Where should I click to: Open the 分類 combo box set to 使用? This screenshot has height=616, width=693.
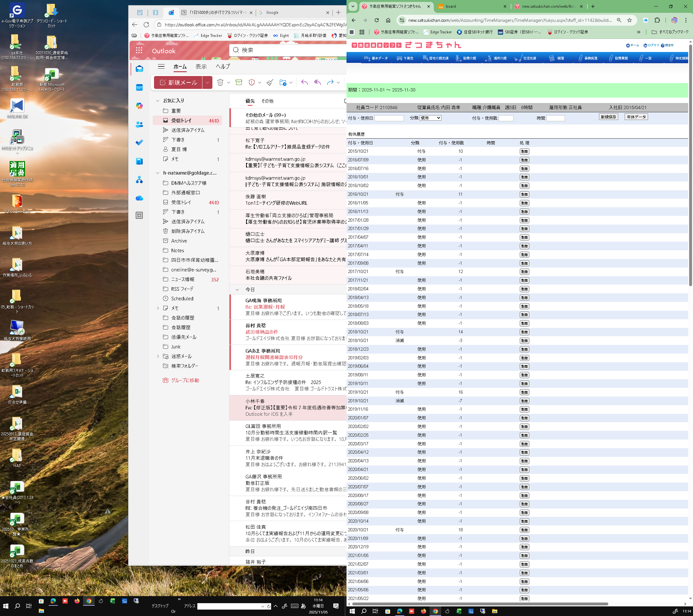tap(430, 118)
